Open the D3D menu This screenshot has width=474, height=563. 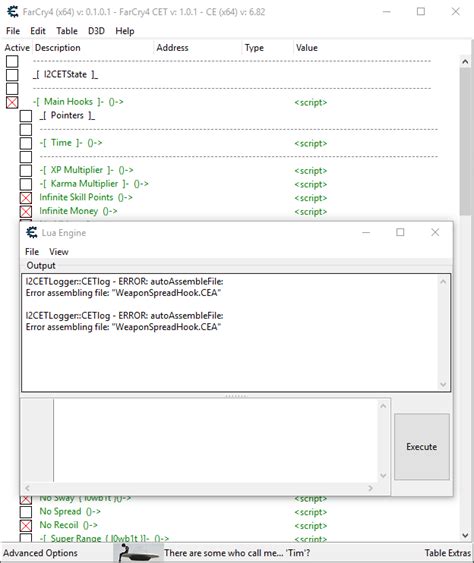point(96,31)
